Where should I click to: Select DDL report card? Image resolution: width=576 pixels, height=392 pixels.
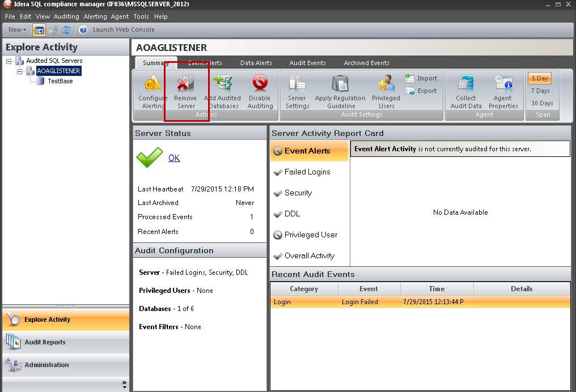(310, 214)
